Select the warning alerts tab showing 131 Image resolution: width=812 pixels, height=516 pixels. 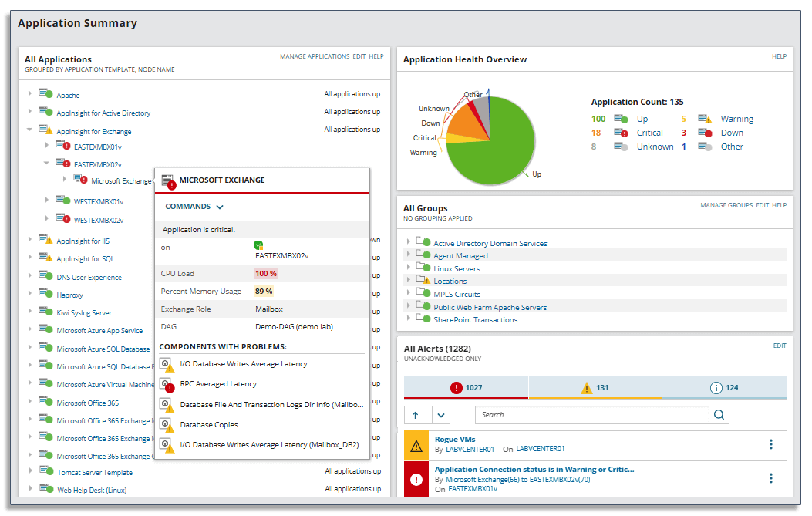(595, 387)
